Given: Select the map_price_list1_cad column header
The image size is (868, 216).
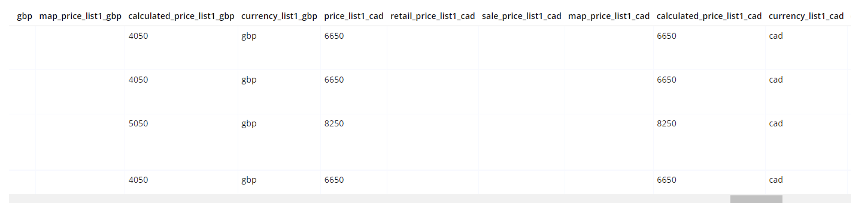Looking at the screenshot, I should pos(609,16).
